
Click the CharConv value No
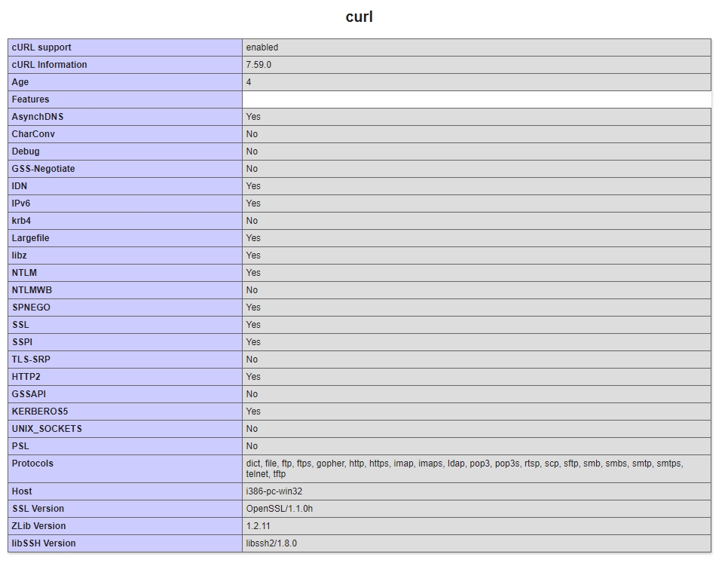click(x=252, y=134)
